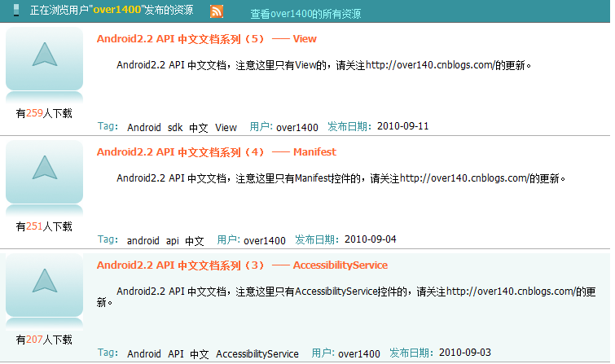Click the Manifest entry description text
The height and width of the screenshot is (364, 615).
coord(341,178)
